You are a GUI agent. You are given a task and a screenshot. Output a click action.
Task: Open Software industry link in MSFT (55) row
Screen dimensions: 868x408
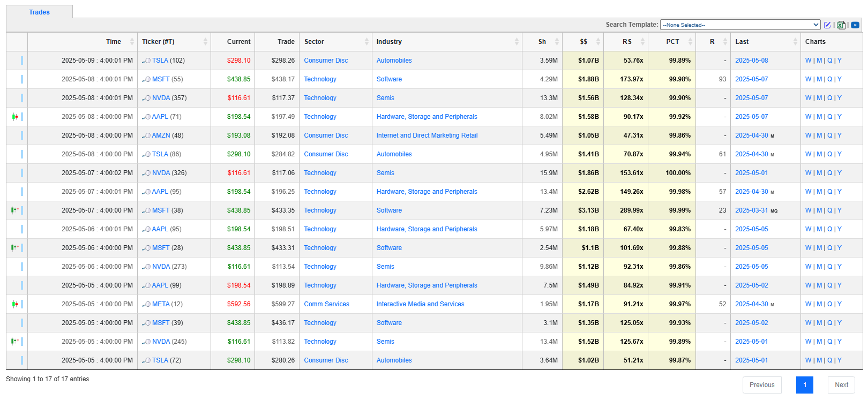tap(389, 79)
